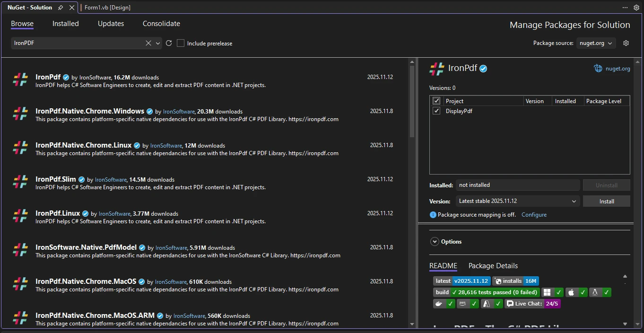Collapse the Options section

(434, 241)
